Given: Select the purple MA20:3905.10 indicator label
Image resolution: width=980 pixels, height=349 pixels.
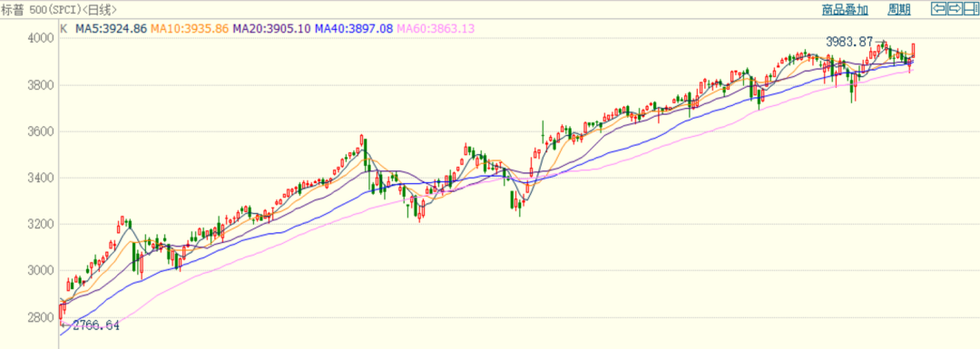Looking at the screenshot, I should coord(272,28).
